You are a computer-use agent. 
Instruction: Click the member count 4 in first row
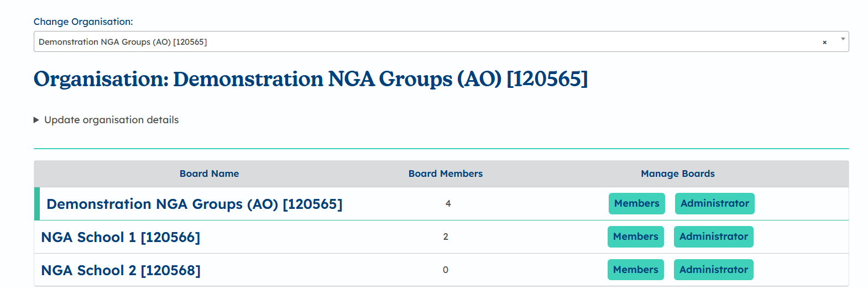coord(448,204)
